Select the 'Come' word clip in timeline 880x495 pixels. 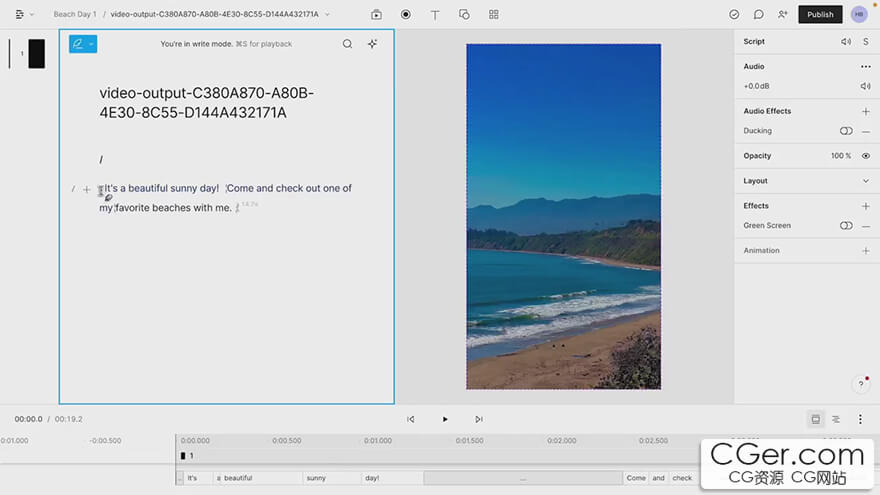(x=636, y=478)
